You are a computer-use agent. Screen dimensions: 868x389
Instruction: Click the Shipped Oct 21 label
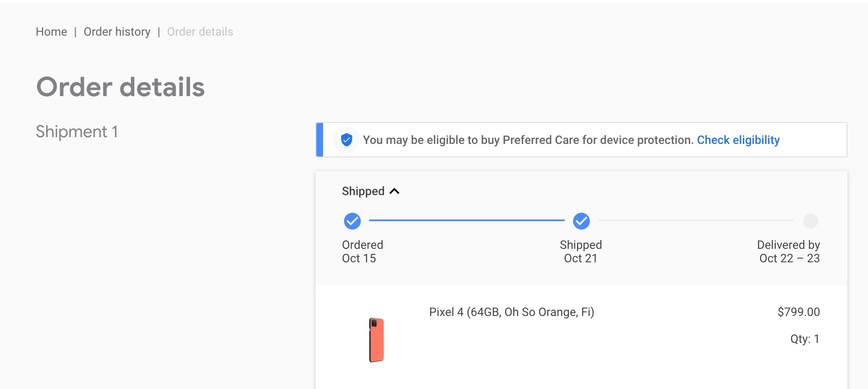[x=581, y=251]
